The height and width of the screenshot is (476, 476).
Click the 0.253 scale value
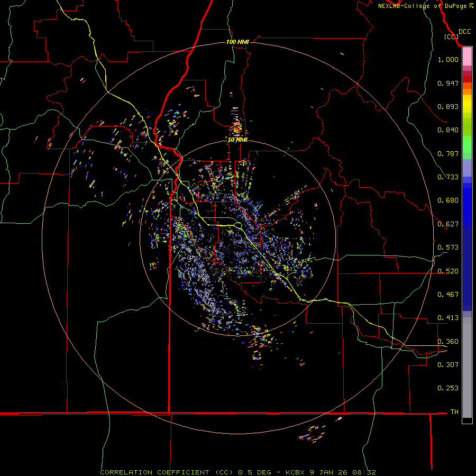point(448,388)
